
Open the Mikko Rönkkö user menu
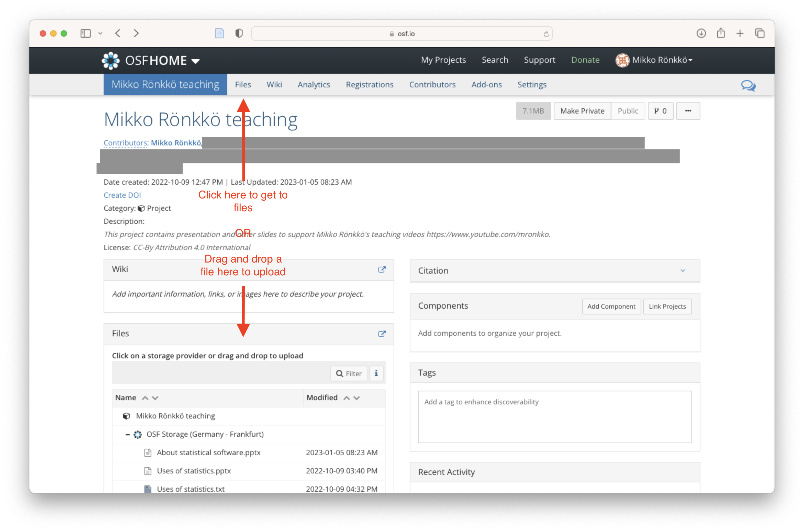(662, 60)
